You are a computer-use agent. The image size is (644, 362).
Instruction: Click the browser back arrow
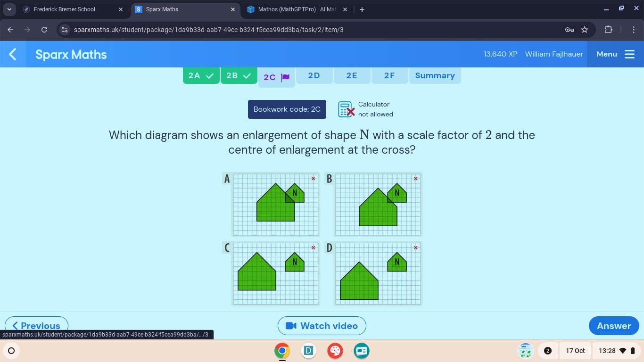pyautogui.click(x=10, y=30)
